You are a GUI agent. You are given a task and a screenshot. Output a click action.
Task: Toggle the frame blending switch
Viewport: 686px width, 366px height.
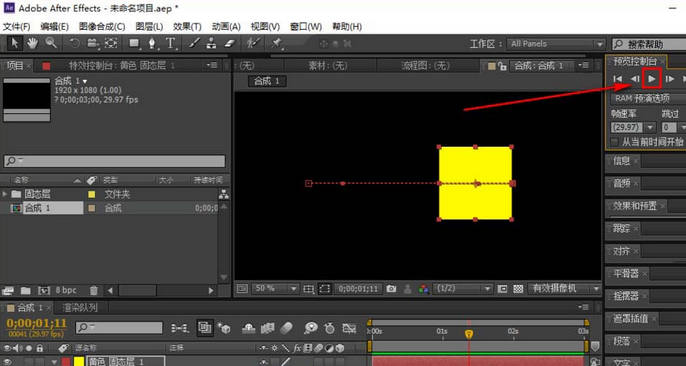[267, 328]
